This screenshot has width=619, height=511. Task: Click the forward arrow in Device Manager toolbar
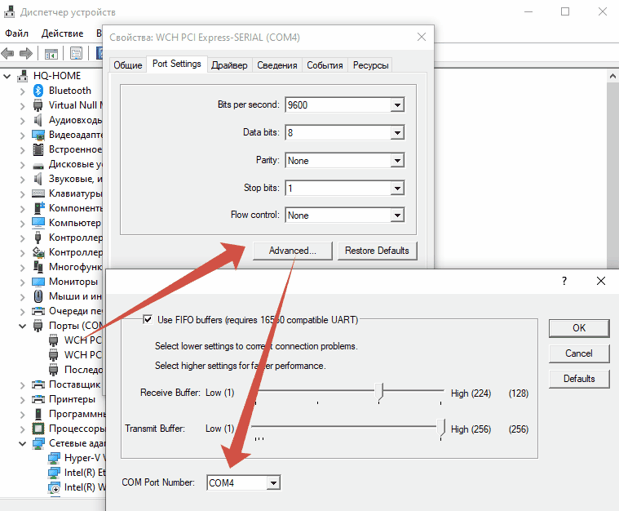26,53
